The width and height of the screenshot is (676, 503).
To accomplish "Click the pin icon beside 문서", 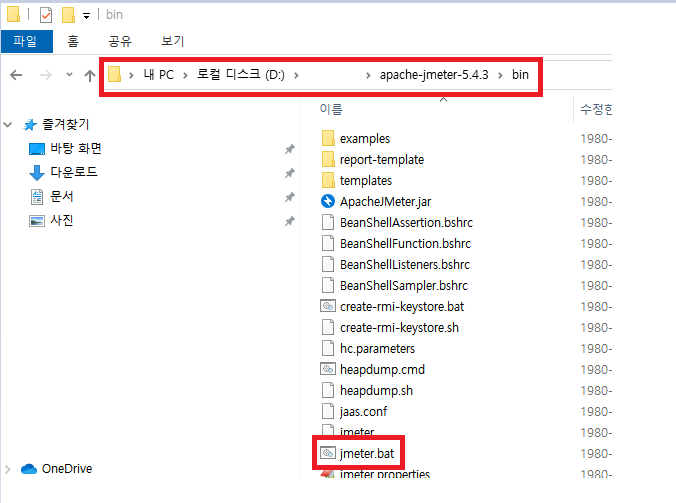I will coord(290,197).
